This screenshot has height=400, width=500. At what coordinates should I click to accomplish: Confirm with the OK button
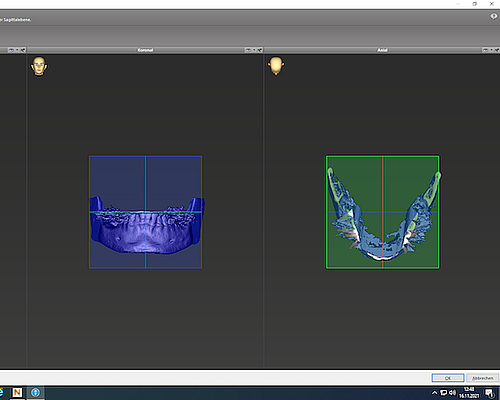click(x=448, y=378)
